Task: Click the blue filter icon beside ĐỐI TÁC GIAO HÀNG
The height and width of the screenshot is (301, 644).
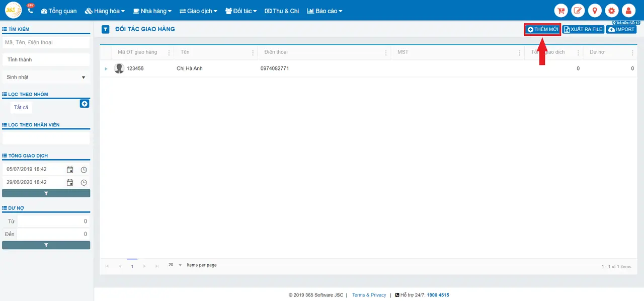Action: [x=105, y=29]
